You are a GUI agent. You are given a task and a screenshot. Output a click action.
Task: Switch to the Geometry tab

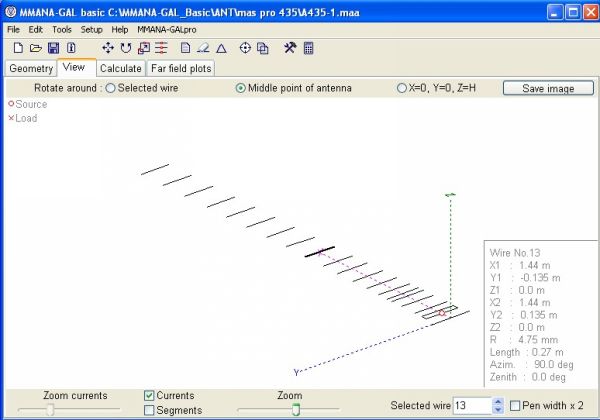tap(31, 68)
